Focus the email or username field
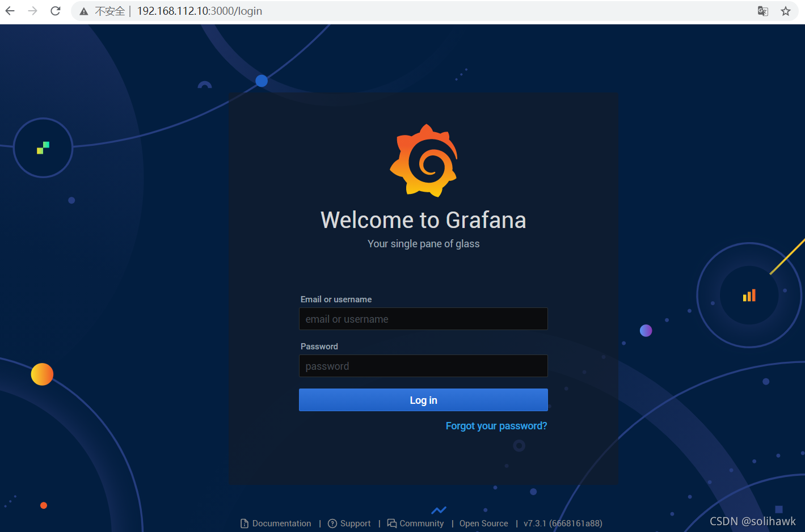 pos(423,319)
